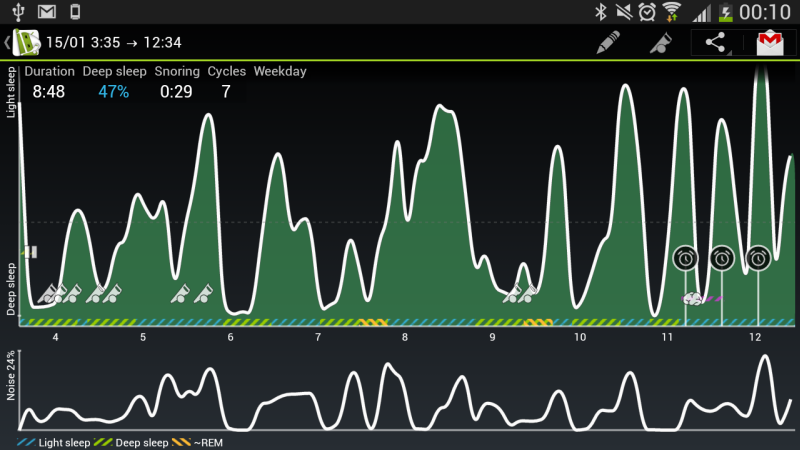Tap the first alarm clock marker
This screenshot has width=800, height=450.
(685, 258)
